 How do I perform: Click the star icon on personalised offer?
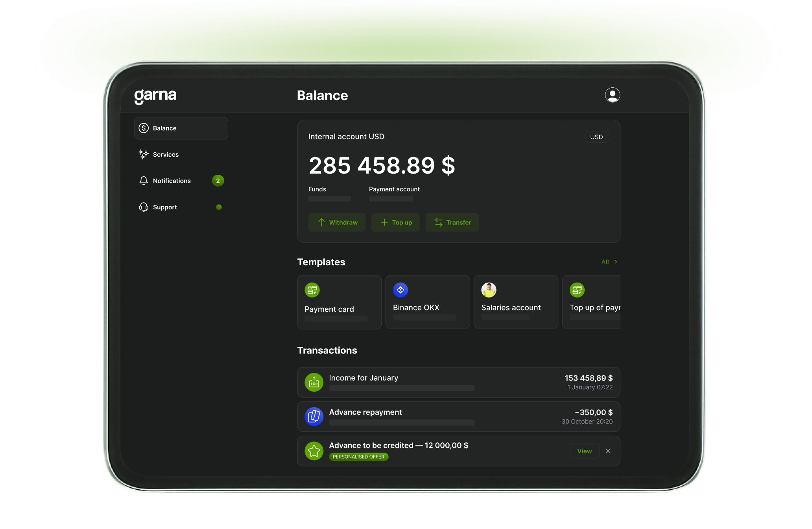tap(314, 451)
